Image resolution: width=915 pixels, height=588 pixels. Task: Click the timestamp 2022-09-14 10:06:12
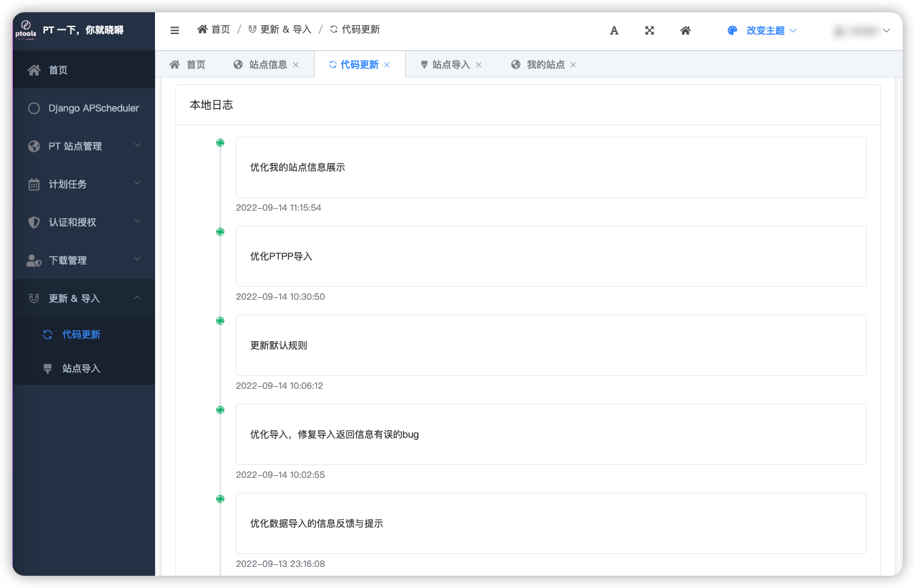[279, 385]
